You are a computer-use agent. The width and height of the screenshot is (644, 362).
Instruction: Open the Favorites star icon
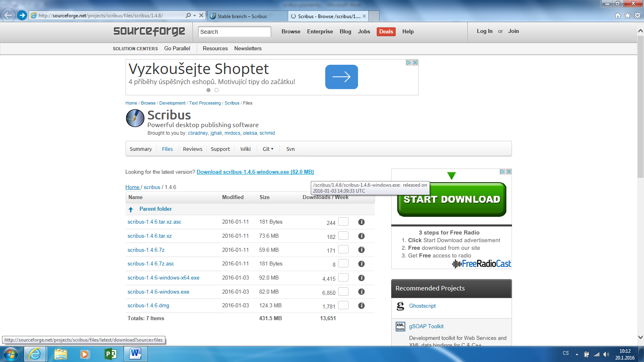click(x=627, y=16)
